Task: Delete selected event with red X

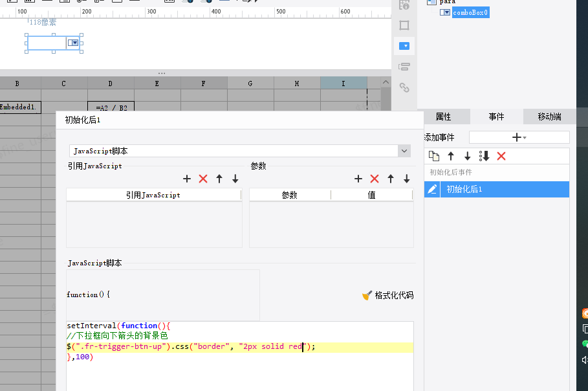Action: click(501, 156)
